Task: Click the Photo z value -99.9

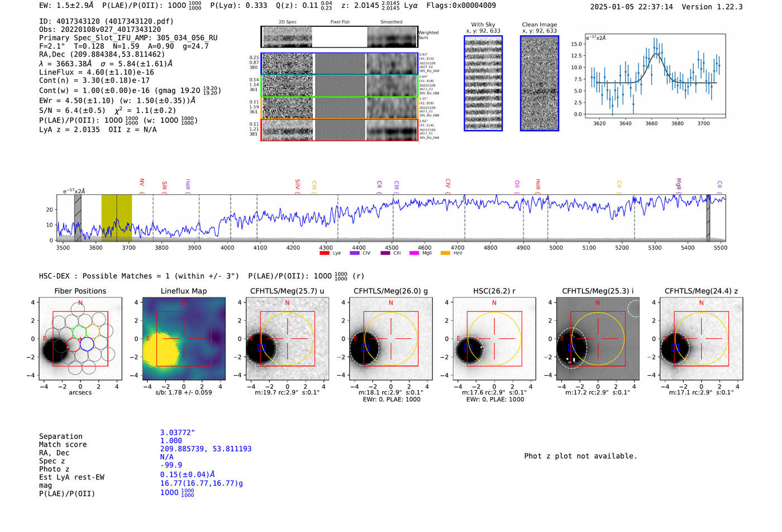Action: pyautogui.click(x=171, y=465)
